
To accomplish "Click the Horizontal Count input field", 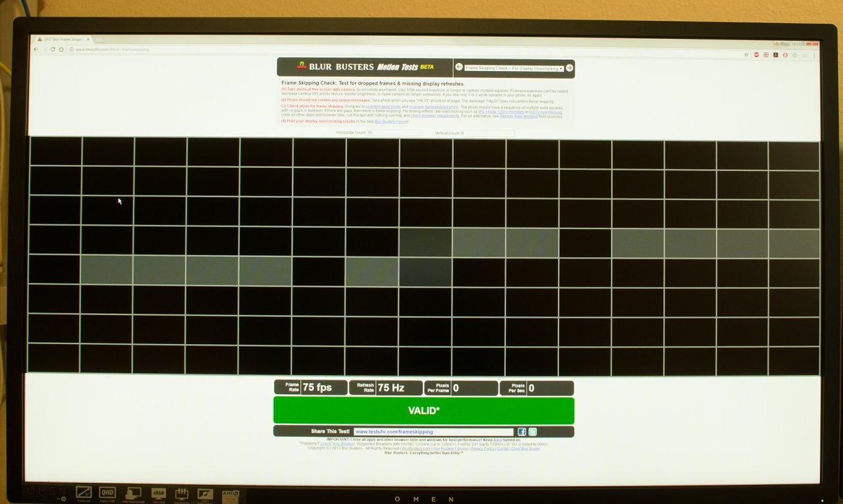I will click(x=394, y=133).
